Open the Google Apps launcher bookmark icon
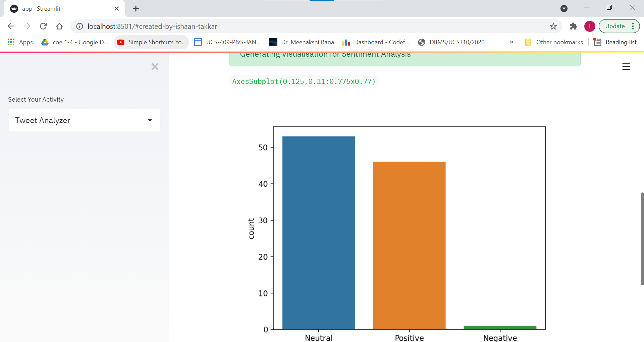 point(11,42)
